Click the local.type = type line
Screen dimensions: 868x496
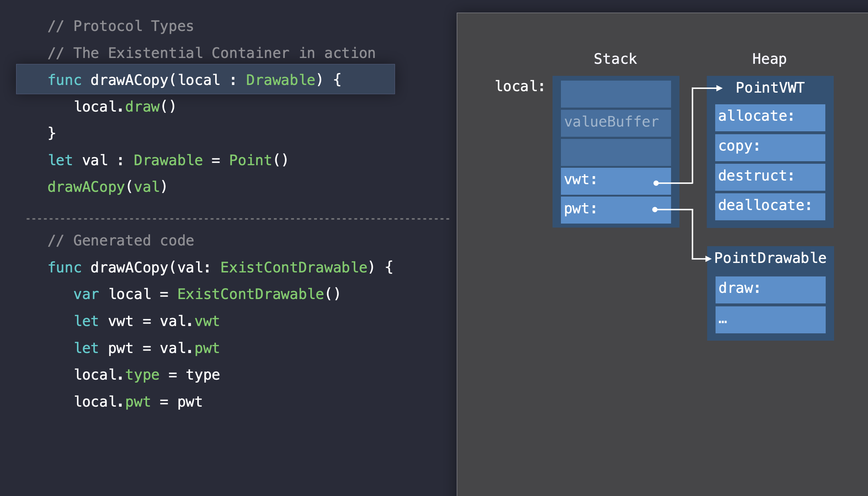pyautogui.click(x=147, y=375)
